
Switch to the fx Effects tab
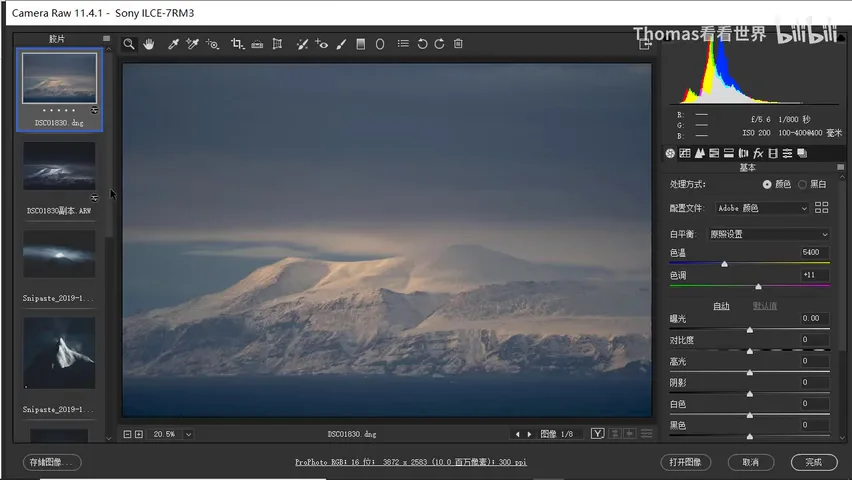coord(758,153)
